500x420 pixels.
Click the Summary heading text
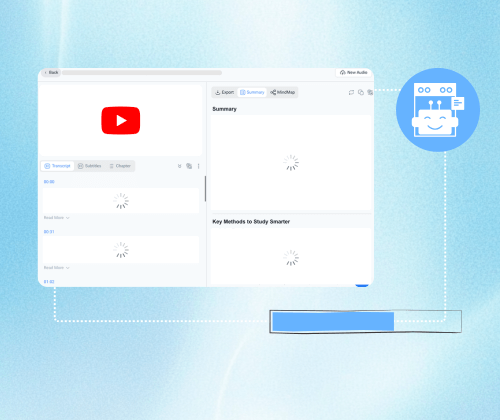(224, 109)
